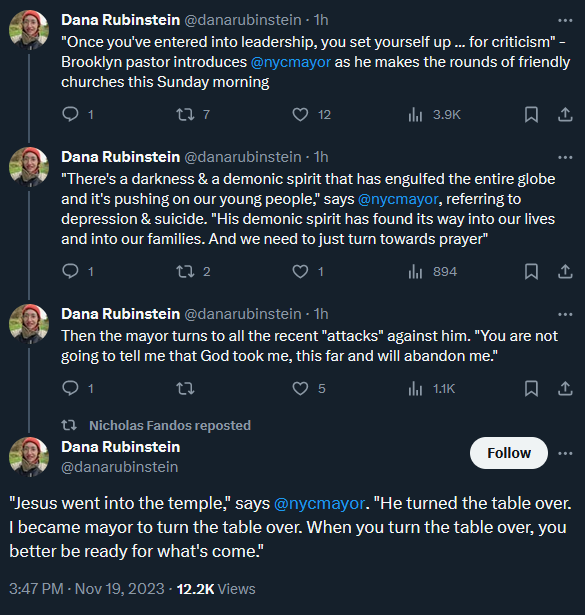Open the 3:47 PM Nov 19, 2023 timestamp

point(87,589)
